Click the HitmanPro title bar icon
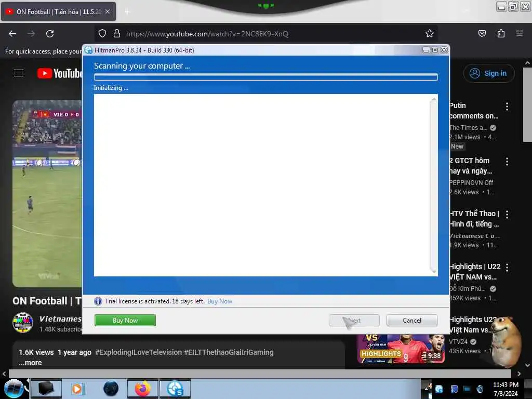 (x=88, y=50)
